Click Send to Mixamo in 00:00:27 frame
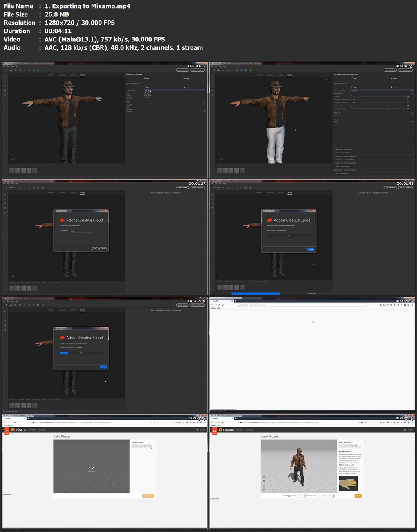This screenshot has width=417, height=532. coord(182,70)
